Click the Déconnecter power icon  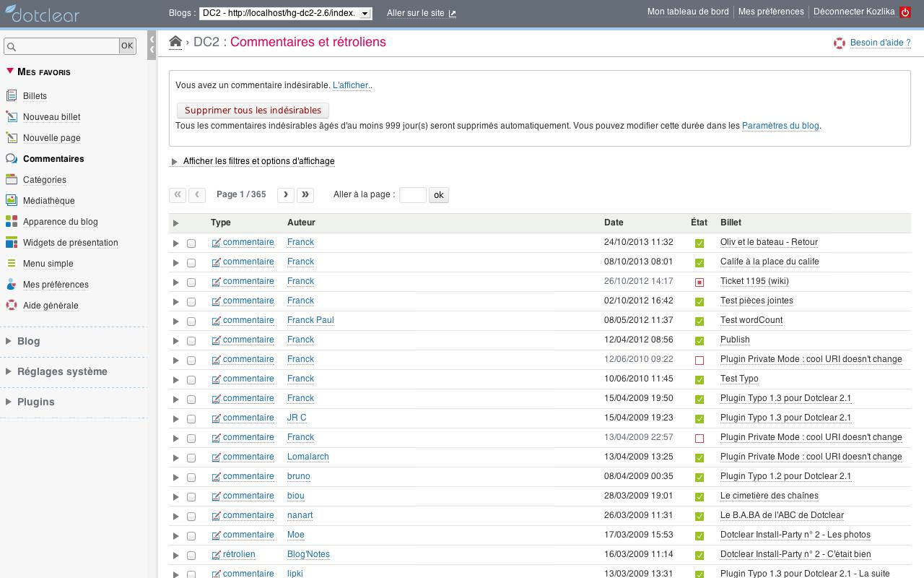coord(905,12)
